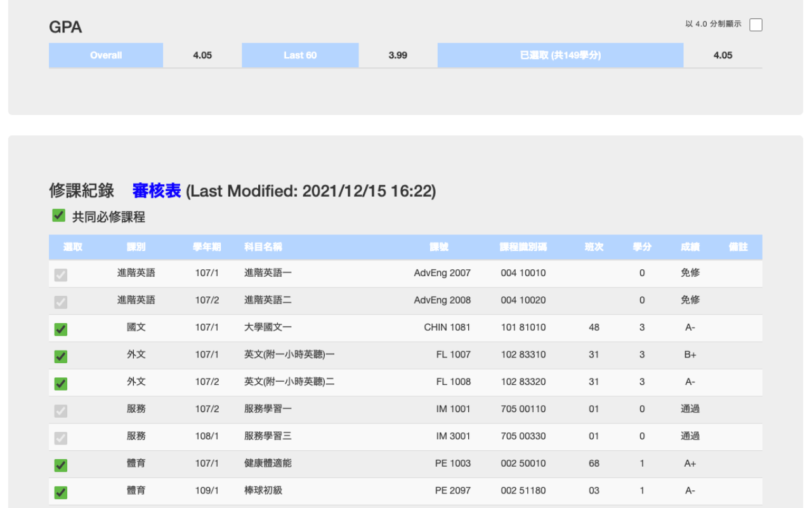Click the 學分 column header

642,247
